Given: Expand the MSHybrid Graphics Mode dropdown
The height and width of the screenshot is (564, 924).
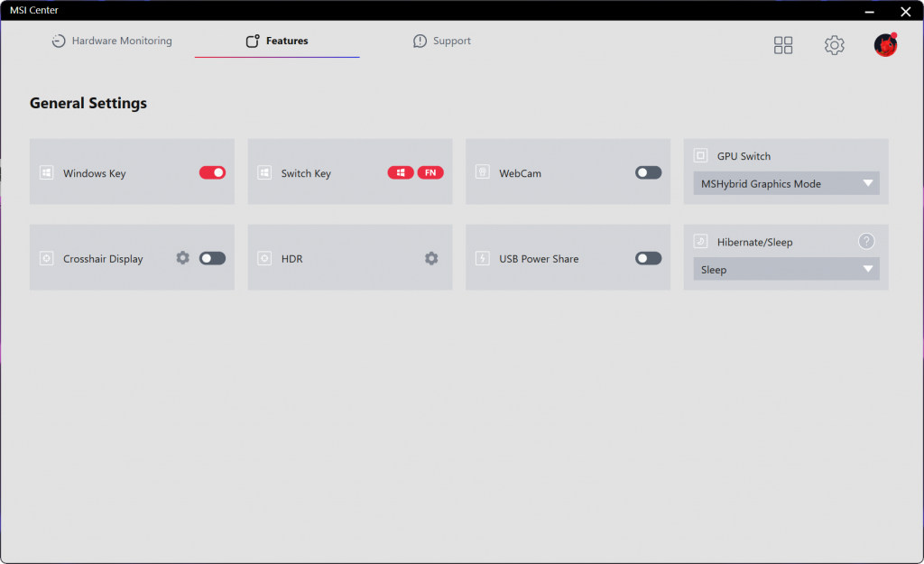Looking at the screenshot, I should click(x=785, y=184).
